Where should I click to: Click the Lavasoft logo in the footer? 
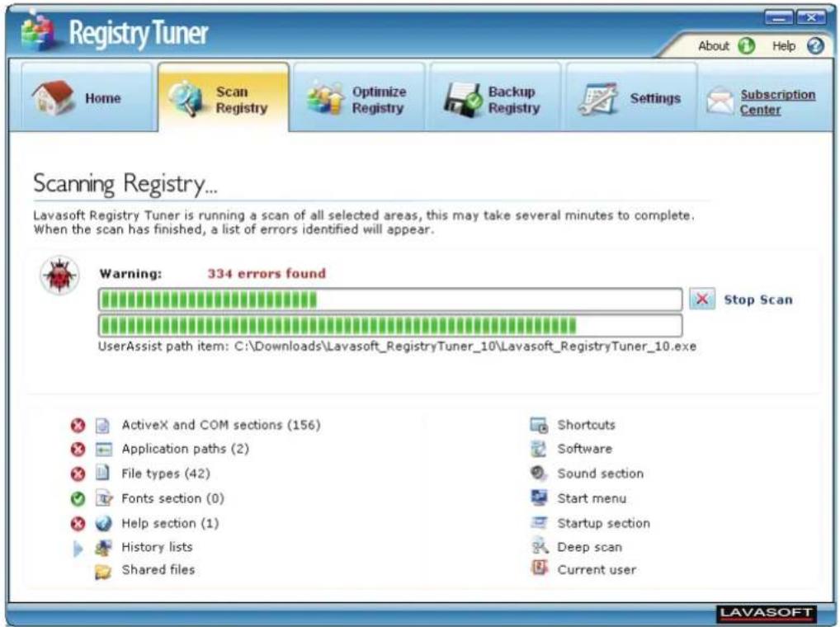(766, 613)
